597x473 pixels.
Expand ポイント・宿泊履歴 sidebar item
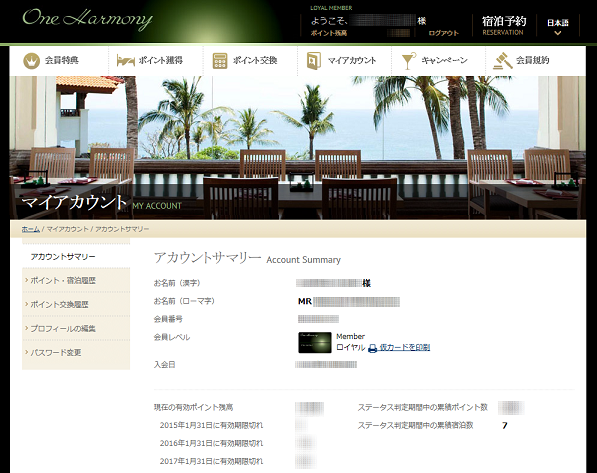[x=76, y=281]
